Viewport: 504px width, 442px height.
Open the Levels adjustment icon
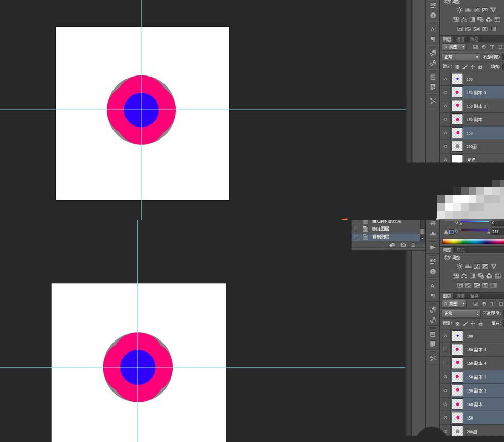(468, 10)
